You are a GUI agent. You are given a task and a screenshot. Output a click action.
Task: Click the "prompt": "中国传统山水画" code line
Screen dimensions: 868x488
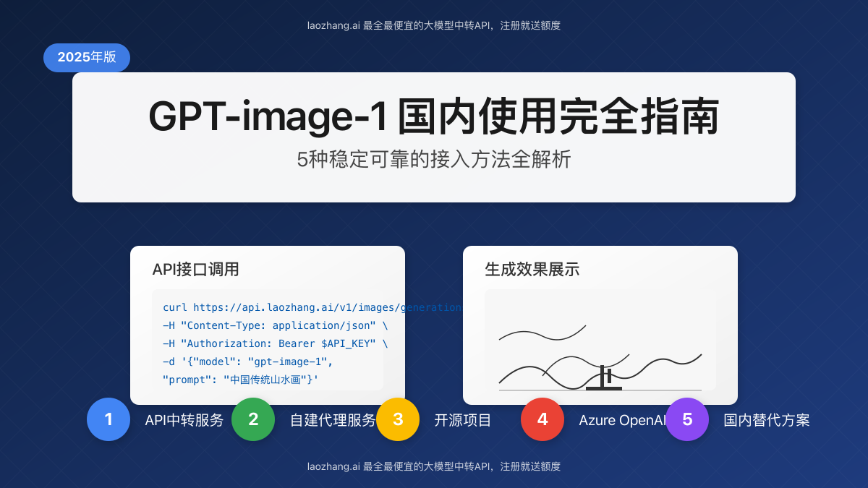pos(241,380)
